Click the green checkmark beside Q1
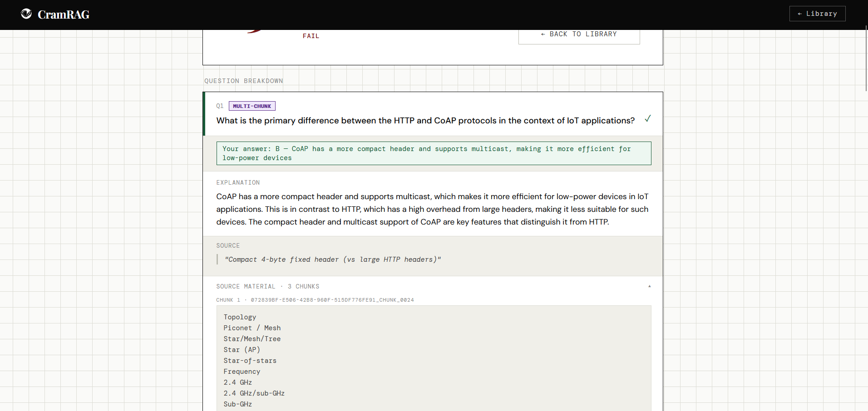This screenshot has height=411, width=868. [648, 119]
